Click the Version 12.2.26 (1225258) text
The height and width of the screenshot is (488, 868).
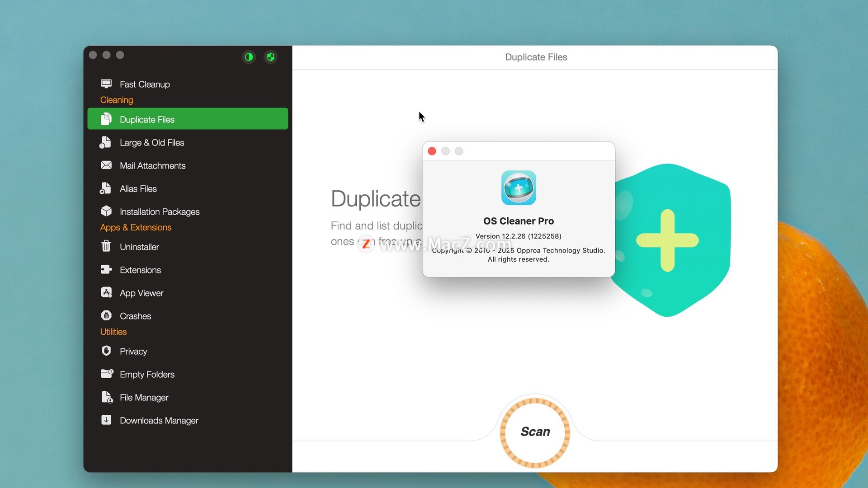point(519,236)
